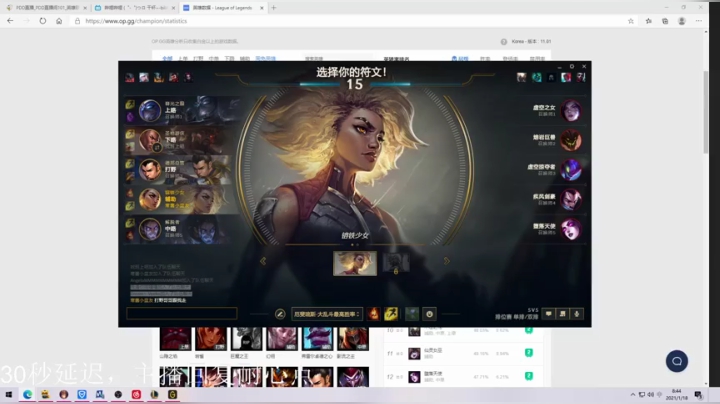Open chat bubble button at bottom right
Screen dimensions: 720x404
[x=548, y=314]
